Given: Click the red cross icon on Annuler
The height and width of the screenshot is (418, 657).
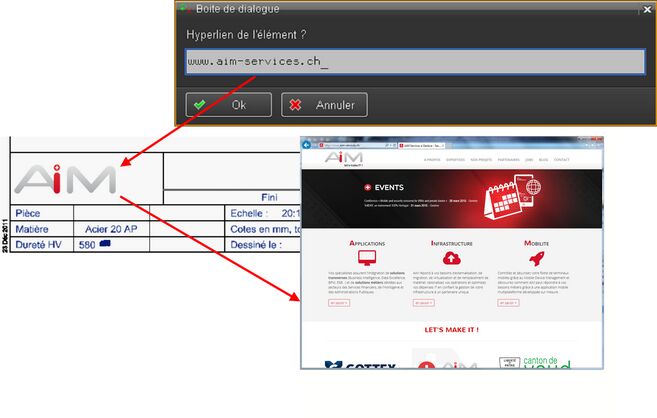Looking at the screenshot, I should coord(295,105).
